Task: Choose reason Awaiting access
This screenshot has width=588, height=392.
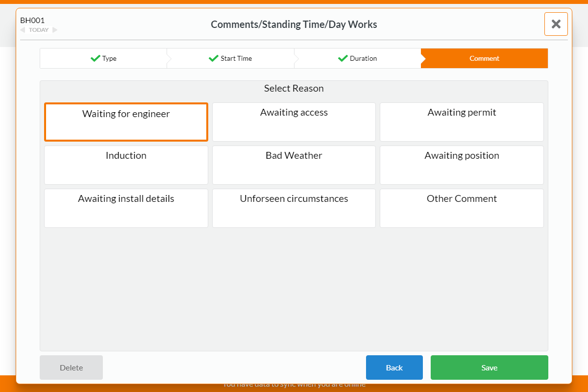Action: click(x=294, y=122)
